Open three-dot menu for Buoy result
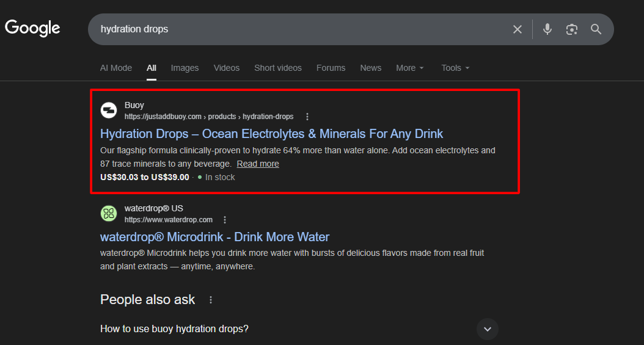Image resolution: width=644 pixels, height=345 pixels. (x=307, y=117)
